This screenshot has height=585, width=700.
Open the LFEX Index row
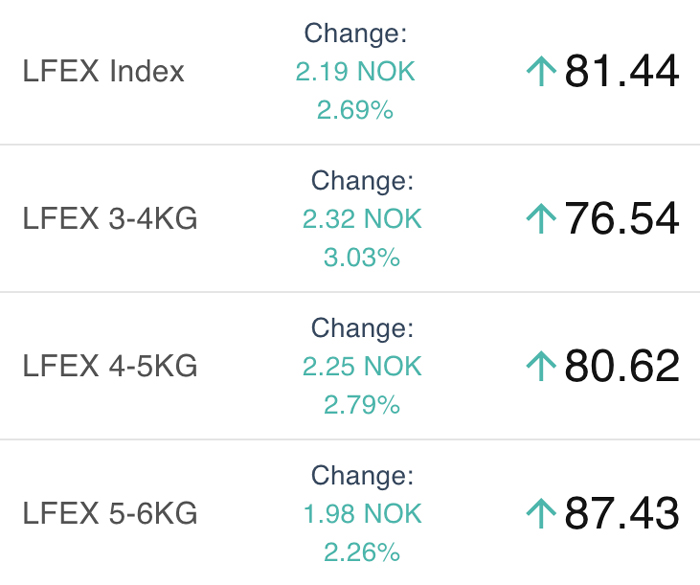click(x=350, y=72)
